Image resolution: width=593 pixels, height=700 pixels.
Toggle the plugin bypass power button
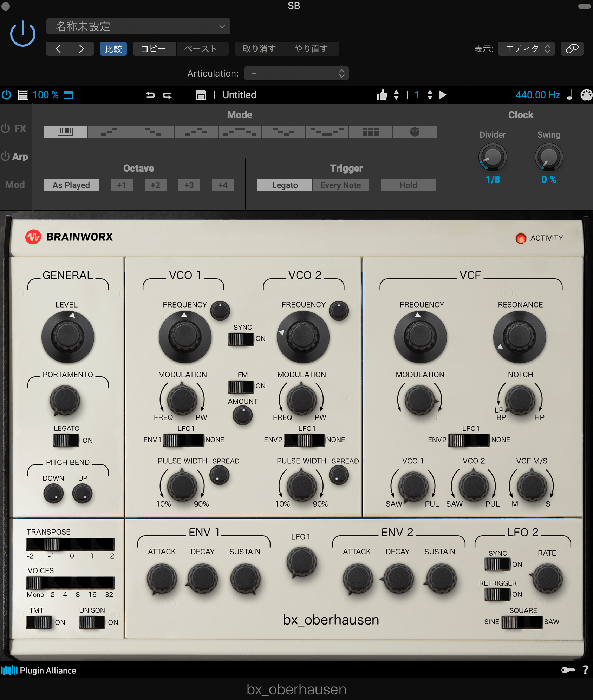pos(23,34)
